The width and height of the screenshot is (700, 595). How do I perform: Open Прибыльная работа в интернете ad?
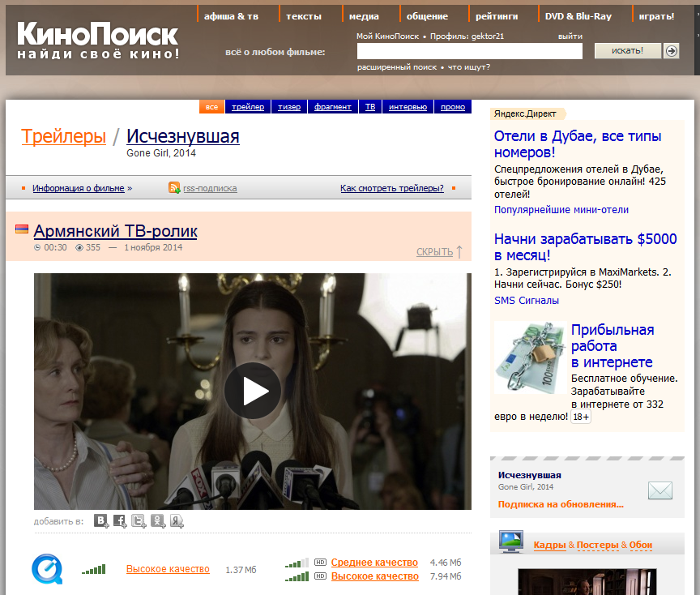pyautogui.click(x=612, y=346)
